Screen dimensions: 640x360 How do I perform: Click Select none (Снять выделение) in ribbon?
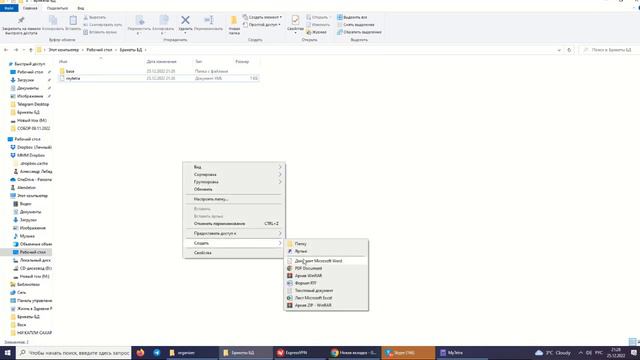pyautogui.click(x=356, y=24)
